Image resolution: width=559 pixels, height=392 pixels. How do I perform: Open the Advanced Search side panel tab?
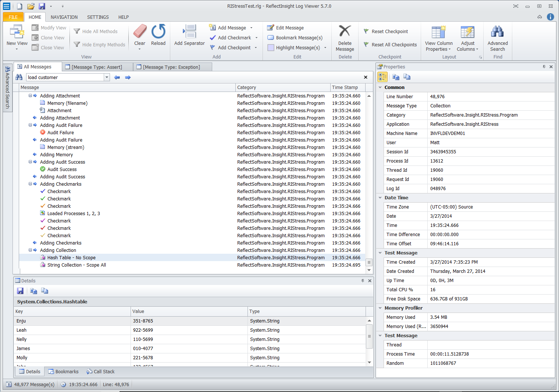click(x=7, y=88)
